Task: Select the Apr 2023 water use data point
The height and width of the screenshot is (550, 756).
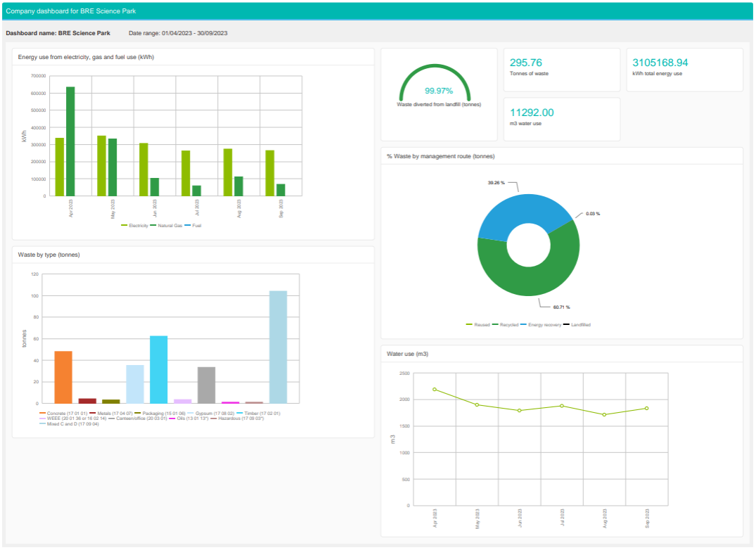Action: (435, 390)
